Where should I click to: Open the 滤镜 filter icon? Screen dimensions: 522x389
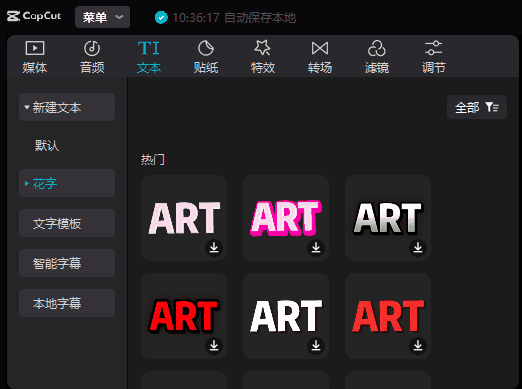377,48
